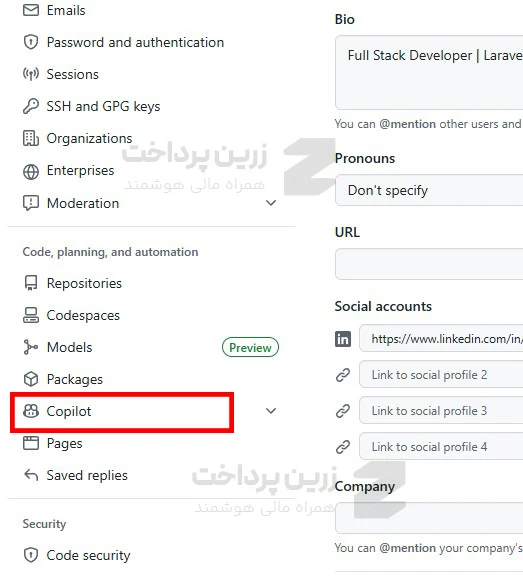Click the Bio text area

point(429,73)
